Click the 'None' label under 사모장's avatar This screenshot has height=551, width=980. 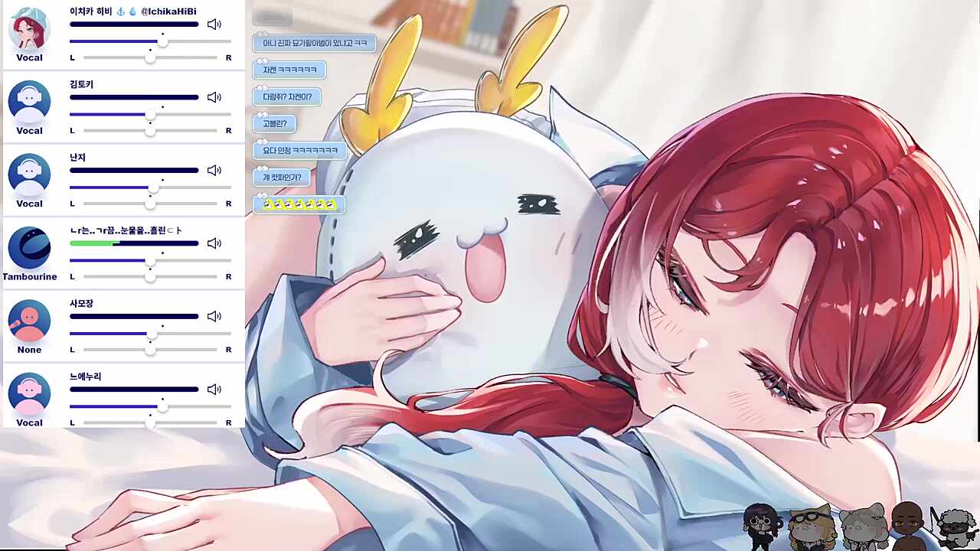coord(29,350)
